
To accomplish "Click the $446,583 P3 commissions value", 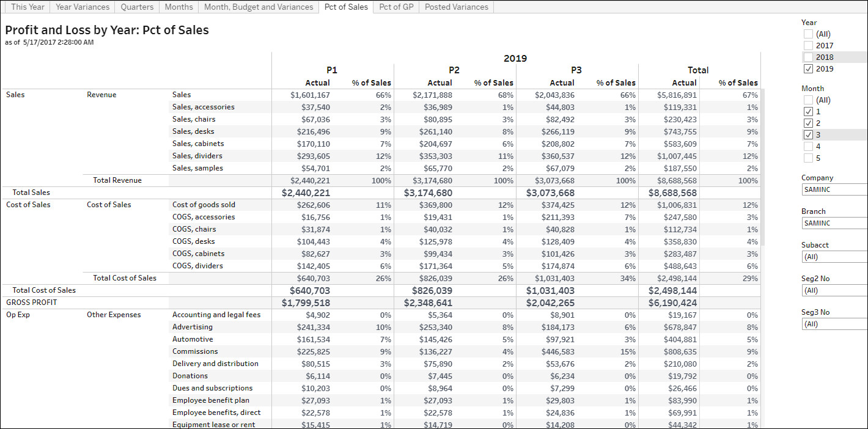I will 558,351.
